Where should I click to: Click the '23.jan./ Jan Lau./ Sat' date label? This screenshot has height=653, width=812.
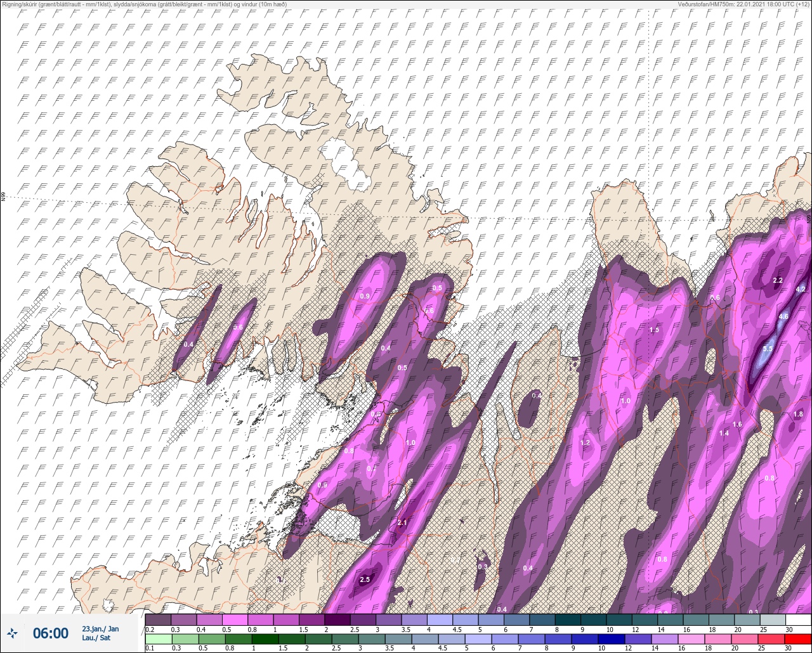[100, 633]
